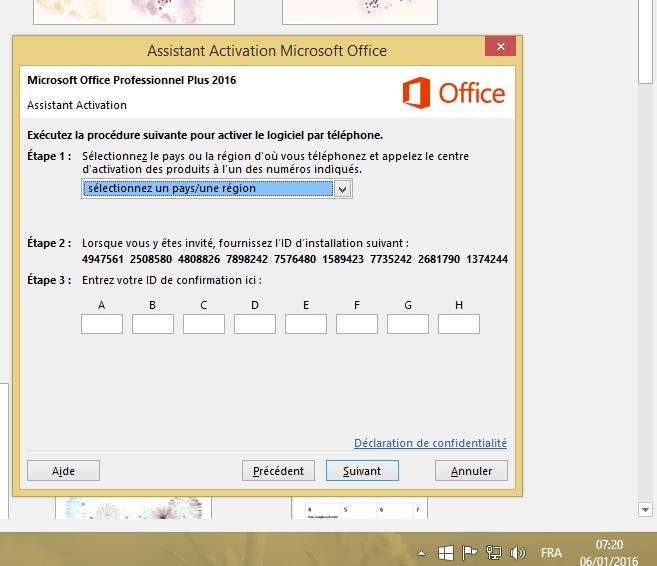Select installation ID group 7735242
Viewport: 657px width, 566px height.
(x=391, y=259)
